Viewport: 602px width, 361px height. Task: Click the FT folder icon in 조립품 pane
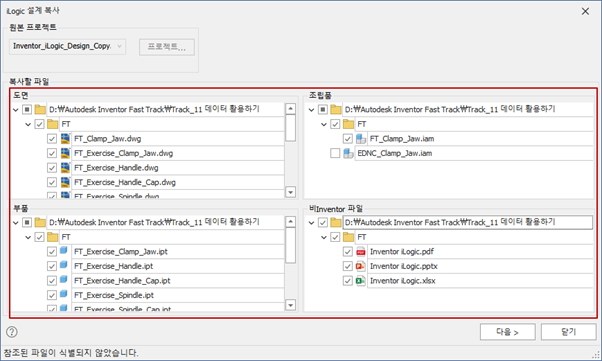[x=349, y=124]
